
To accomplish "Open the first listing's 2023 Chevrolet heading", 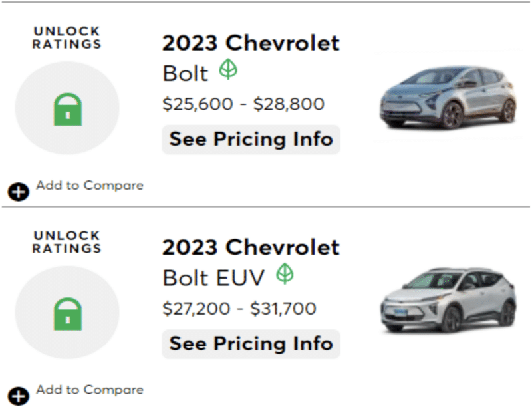I will coord(251,43).
